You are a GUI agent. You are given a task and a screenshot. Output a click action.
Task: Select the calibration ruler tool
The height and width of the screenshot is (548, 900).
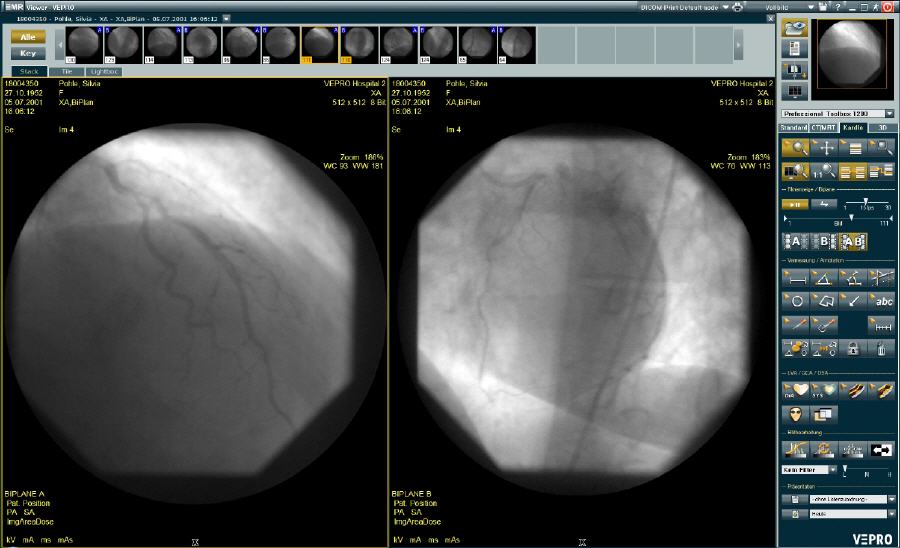click(x=882, y=325)
